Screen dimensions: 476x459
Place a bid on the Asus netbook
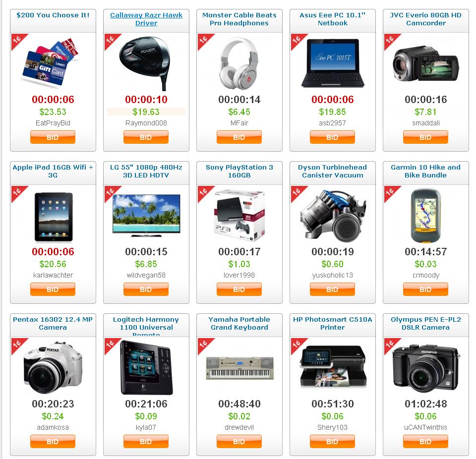[332, 137]
